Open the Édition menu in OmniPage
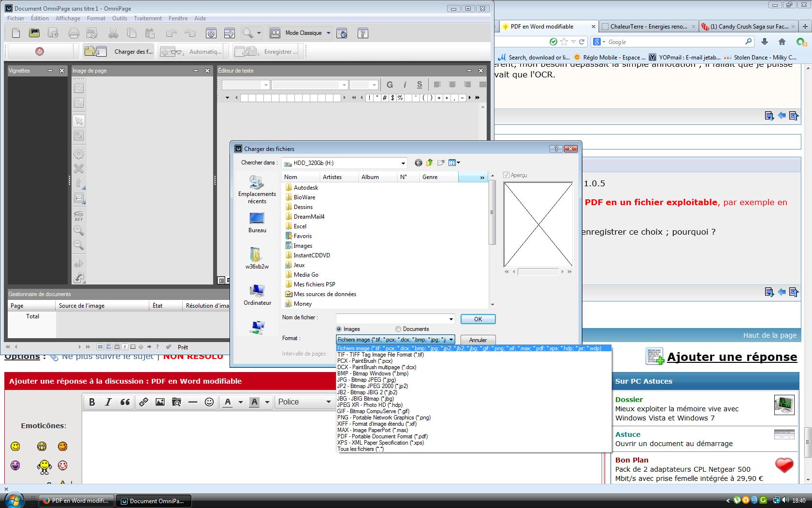The image size is (812, 508). pos(40,18)
